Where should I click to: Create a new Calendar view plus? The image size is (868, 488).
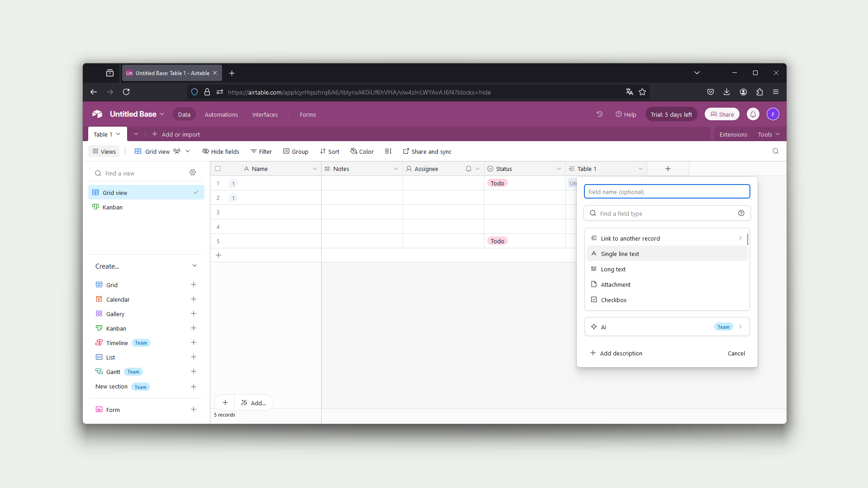pos(194,299)
